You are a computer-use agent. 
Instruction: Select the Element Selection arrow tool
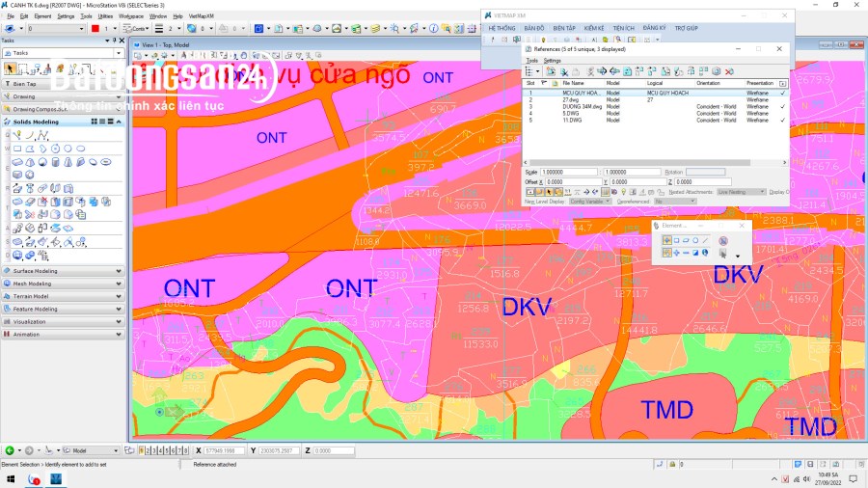click(x=10, y=68)
